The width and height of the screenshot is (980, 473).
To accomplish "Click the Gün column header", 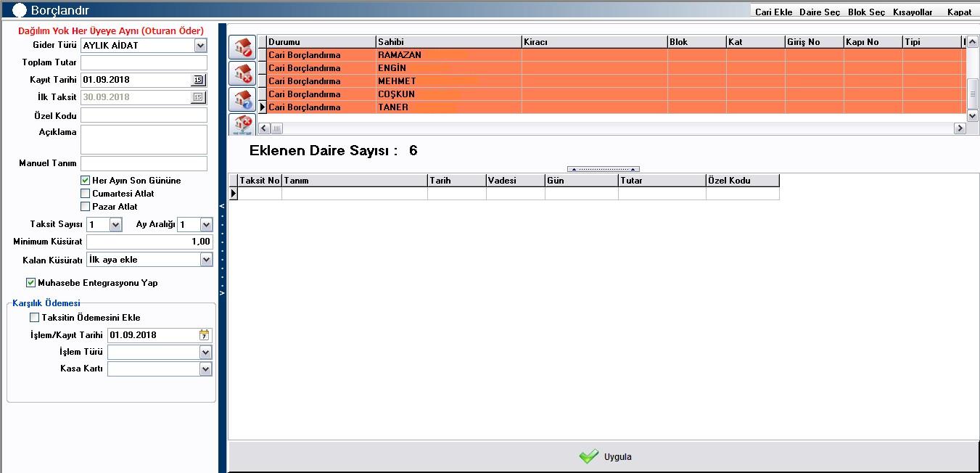I will coord(582,181).
